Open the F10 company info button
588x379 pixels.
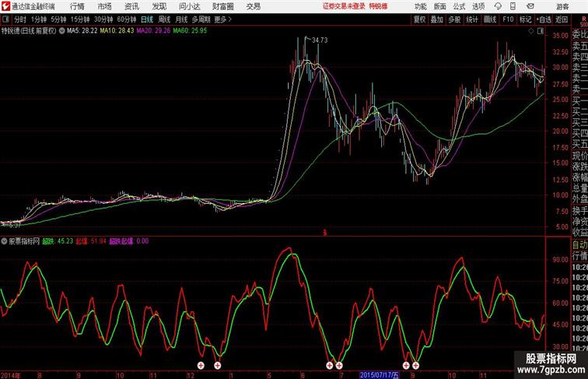pyautogui.click(x=508, y=19)
